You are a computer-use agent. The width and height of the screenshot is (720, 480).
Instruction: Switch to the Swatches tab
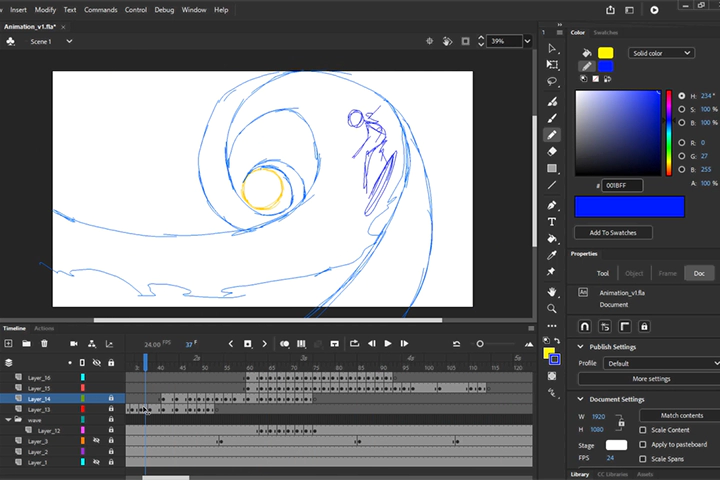coord(605,33)
